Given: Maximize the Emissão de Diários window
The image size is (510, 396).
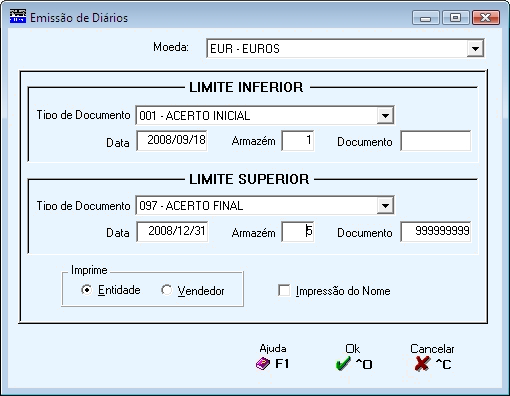Looking at the screenshot, I should tap(455, 18).
